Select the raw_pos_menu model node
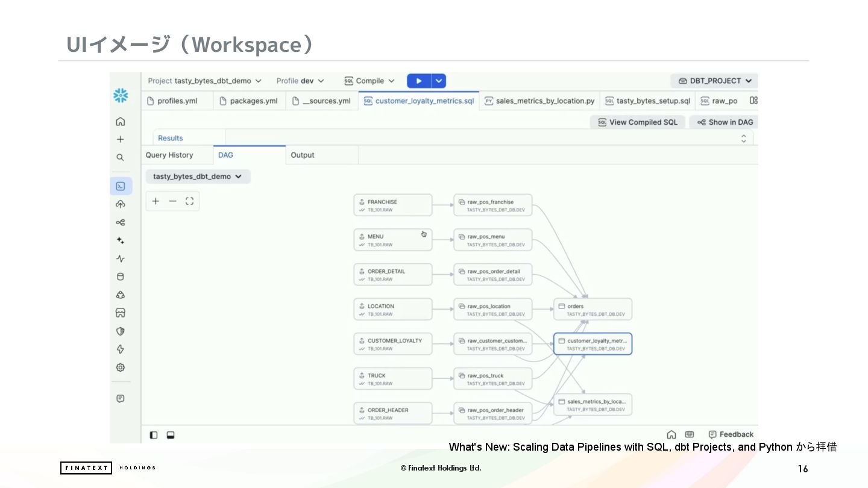The height and width of the screenshot is (488, 868). [x=493, y=240]
